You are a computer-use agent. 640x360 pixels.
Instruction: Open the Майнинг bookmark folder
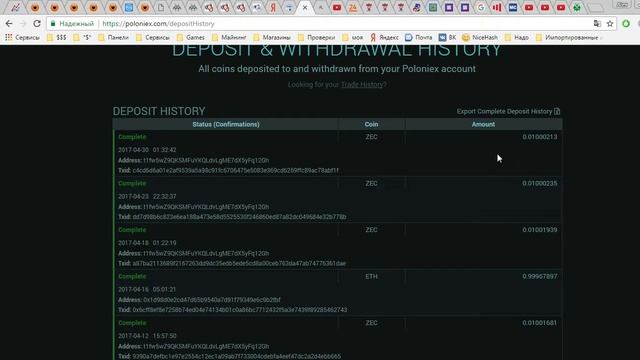click(x=229, y=38)
